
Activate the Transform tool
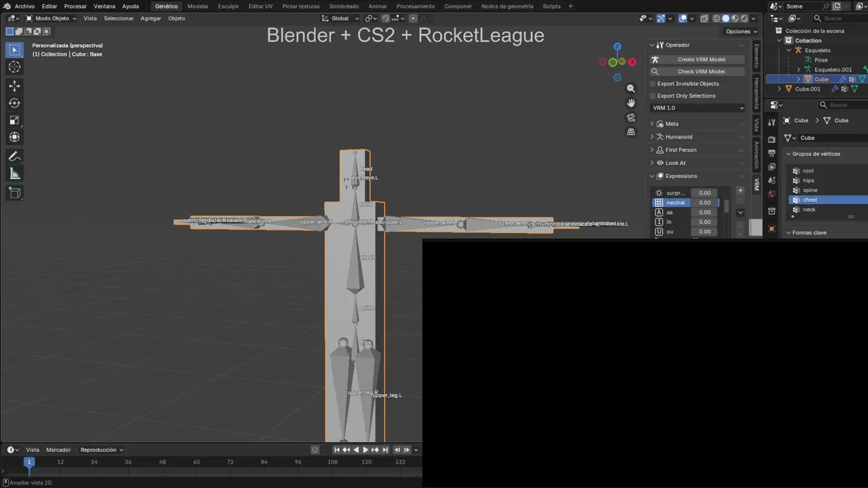(14, 137)
